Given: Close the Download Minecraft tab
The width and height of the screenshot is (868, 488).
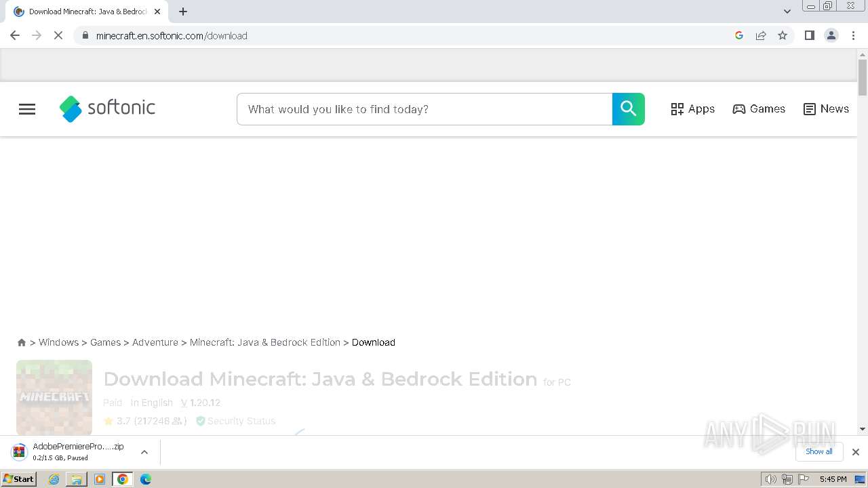Looking at the screenshot, I should click(157, 12).
